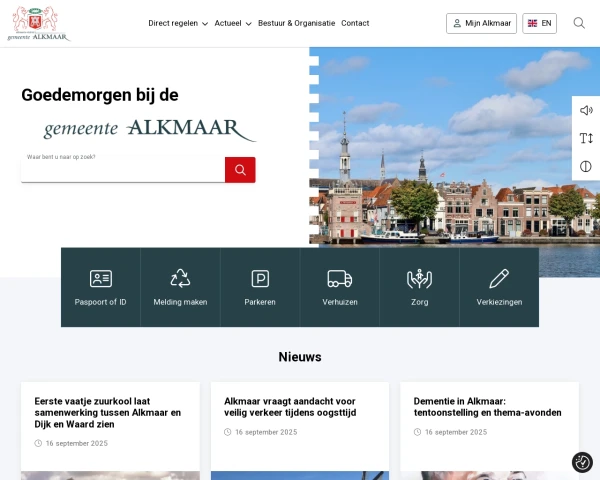Open the text size adjustment tool
Screen dimensions: 600x480
(586, 138)
